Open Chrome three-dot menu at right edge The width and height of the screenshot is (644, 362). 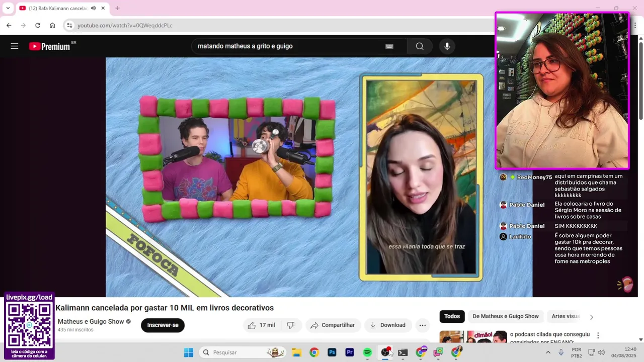pos(635,25)
